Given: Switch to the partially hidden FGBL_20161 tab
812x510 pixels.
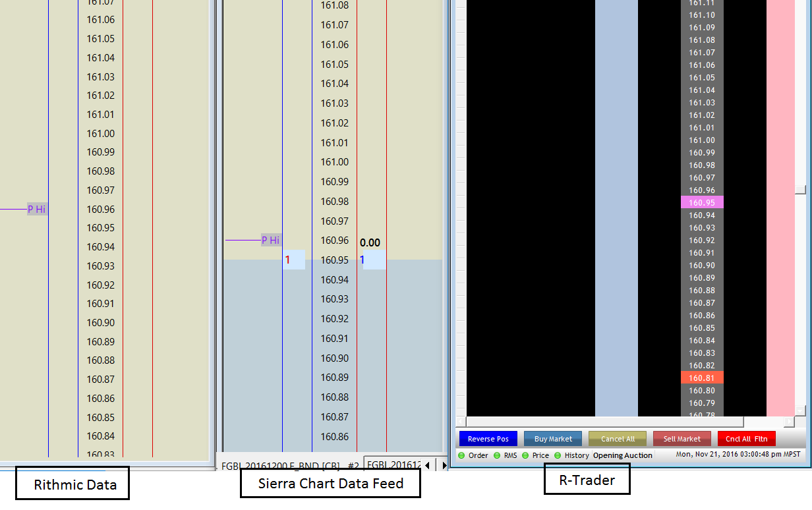Looking at the screenshot, I should click(x=393, y=465).
